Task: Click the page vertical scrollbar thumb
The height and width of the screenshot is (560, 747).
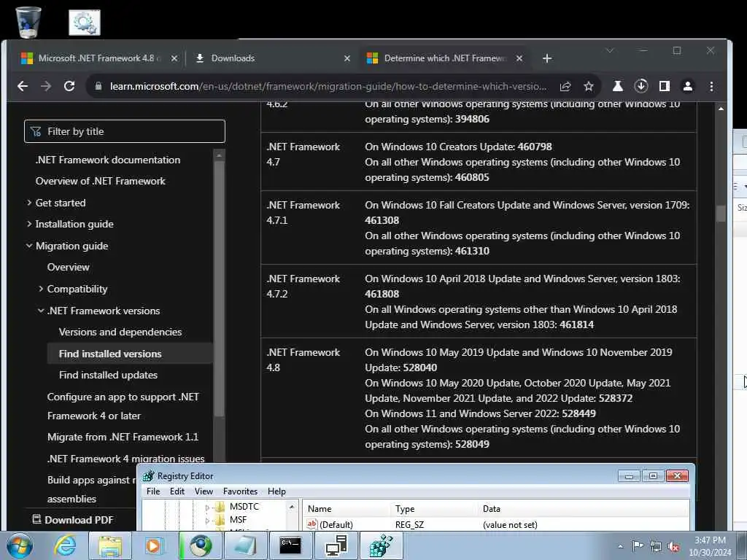Action: [x=721, y=212]
